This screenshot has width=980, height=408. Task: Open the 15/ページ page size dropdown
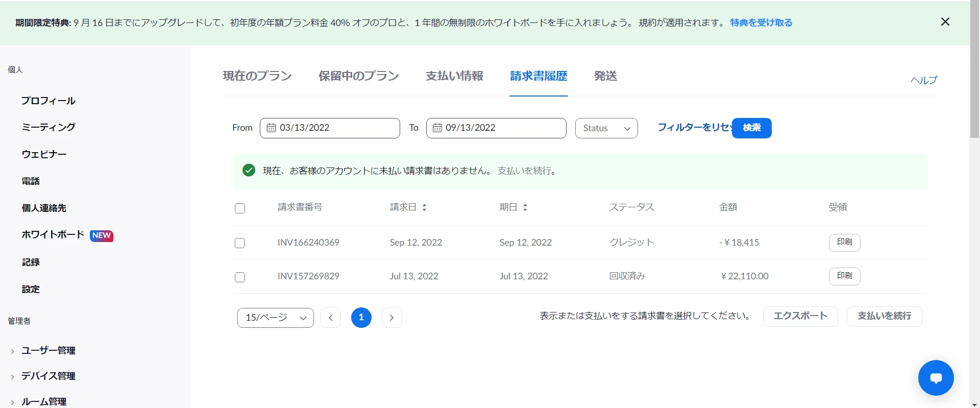tap(276, 318)
